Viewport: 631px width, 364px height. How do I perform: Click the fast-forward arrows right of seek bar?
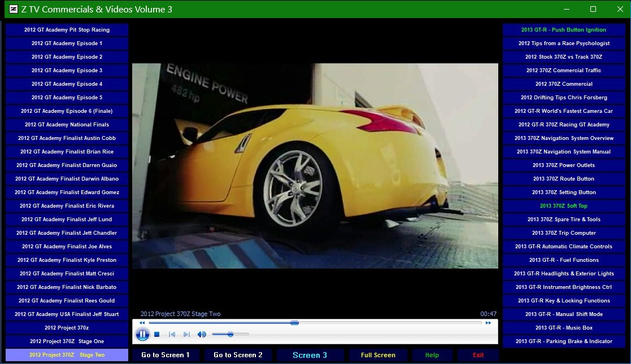pos(488,323)
